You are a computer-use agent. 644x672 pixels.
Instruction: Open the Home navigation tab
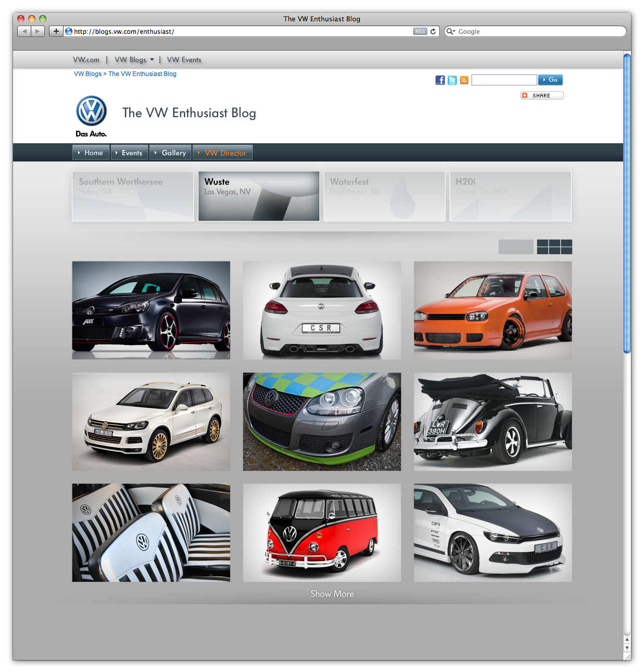pos(91,153)
